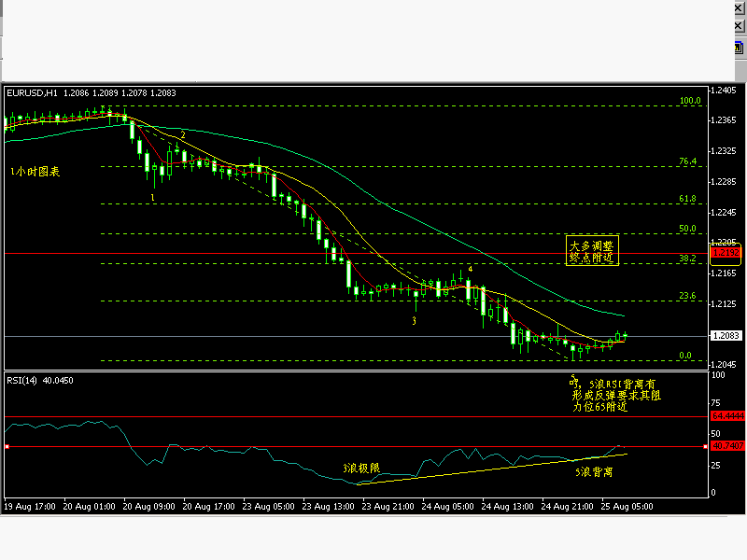Screen dimensions: 747x560
Task: Select the Fibonacci 61.8 level label
Action: (687, 199)
